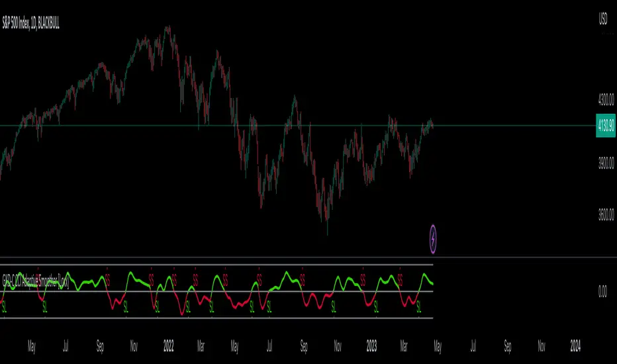Click the 3600.00 price axis label
Image resolution: width=617 pixels, height=364 pixels.
[x=606, y=214]
